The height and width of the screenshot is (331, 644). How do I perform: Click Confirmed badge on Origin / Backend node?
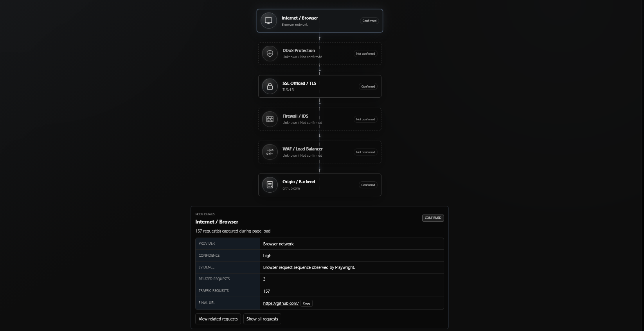pos(368,185)
